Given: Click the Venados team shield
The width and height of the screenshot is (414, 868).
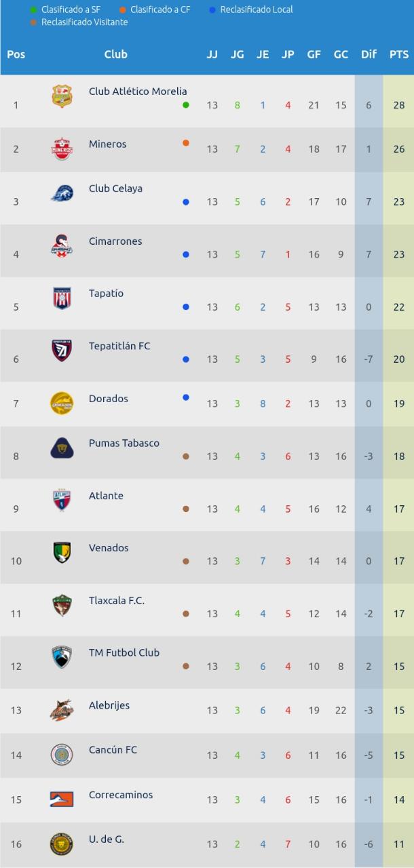Looking at the screenshot, I should [62, 553].
